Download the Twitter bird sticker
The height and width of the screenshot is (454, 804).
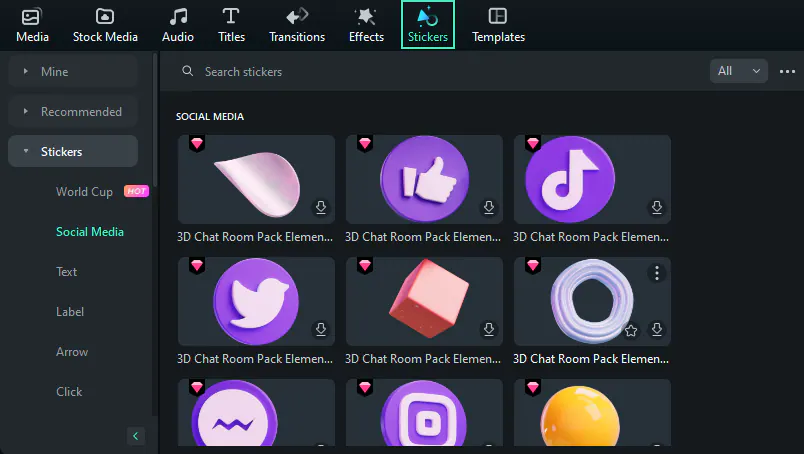click(321, 329)
